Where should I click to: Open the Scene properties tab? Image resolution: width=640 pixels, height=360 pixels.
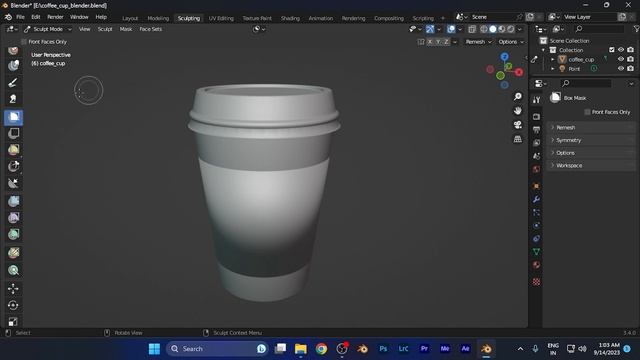tap(536, 156)
